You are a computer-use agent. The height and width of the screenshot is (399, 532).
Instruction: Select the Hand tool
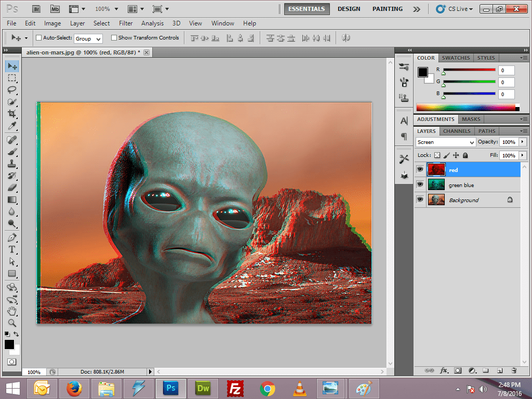(x=12, y=311)
